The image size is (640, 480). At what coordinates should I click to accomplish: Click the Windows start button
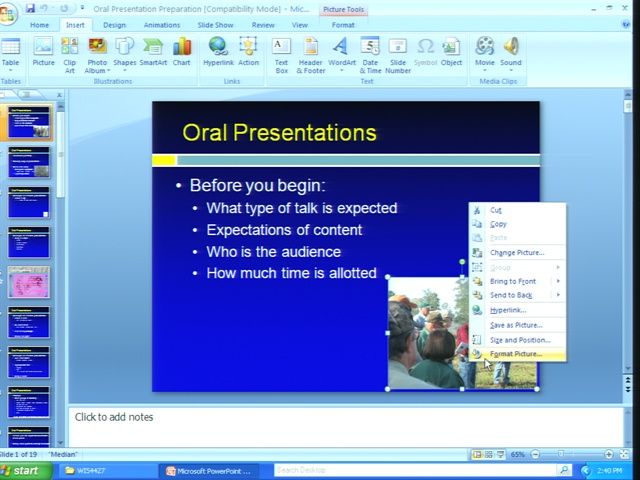tap(25, 471)
